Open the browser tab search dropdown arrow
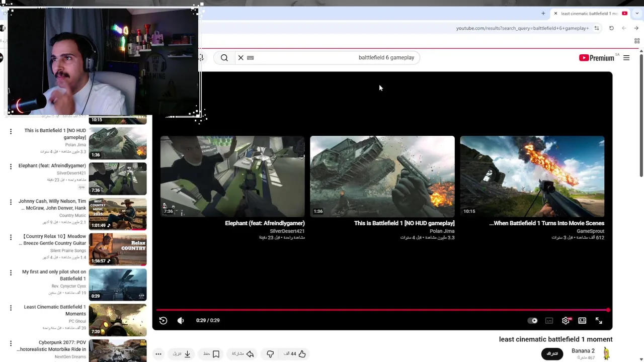 [636, 14]
